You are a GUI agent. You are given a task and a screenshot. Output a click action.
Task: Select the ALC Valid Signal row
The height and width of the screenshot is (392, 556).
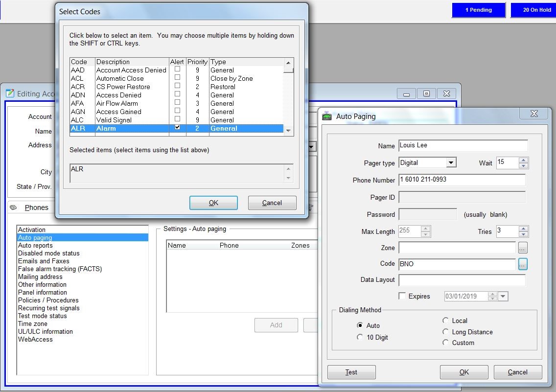click(x=177, y=120)
